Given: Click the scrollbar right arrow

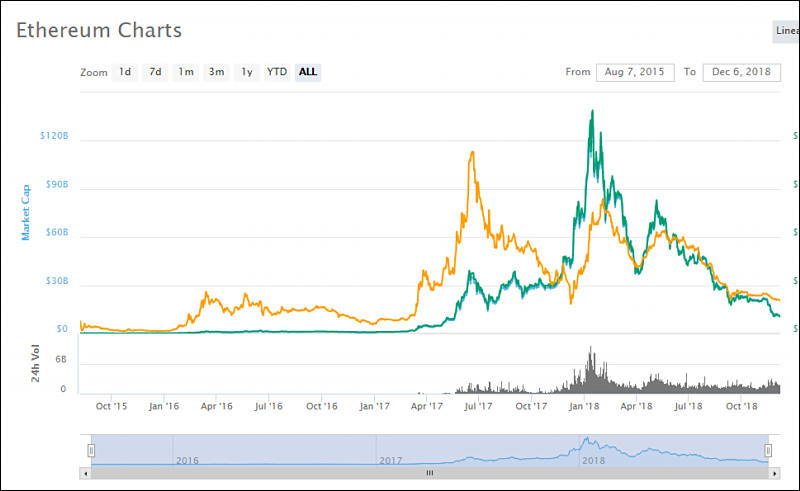Looking at the screenshot, I should [774, 473].
